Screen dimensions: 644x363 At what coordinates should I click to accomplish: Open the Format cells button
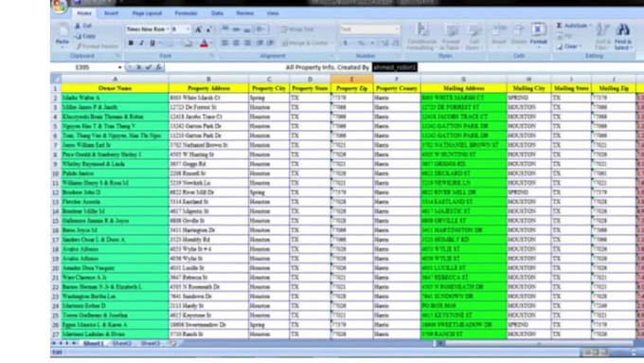click(x=538, y=34)
